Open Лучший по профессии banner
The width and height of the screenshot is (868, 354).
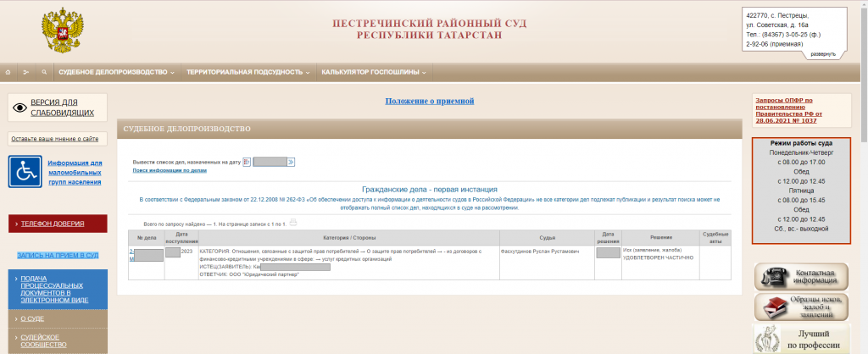(801, 339)
